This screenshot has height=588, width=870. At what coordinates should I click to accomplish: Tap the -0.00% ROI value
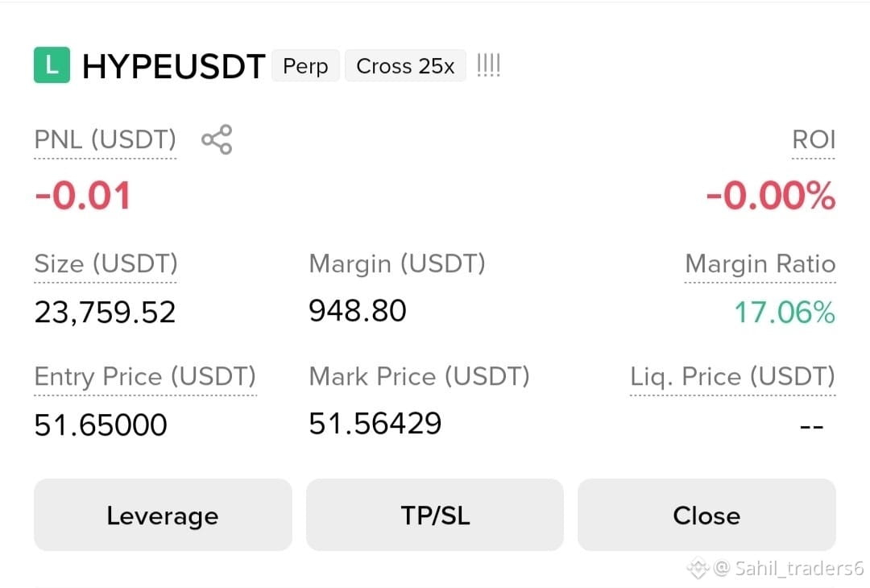point(770,196)
